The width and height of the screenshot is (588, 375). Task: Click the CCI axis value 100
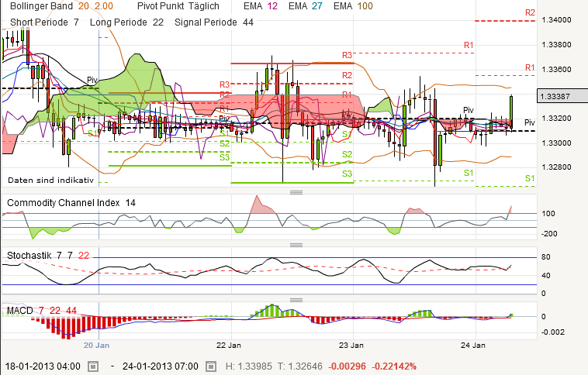pos(548,214)
